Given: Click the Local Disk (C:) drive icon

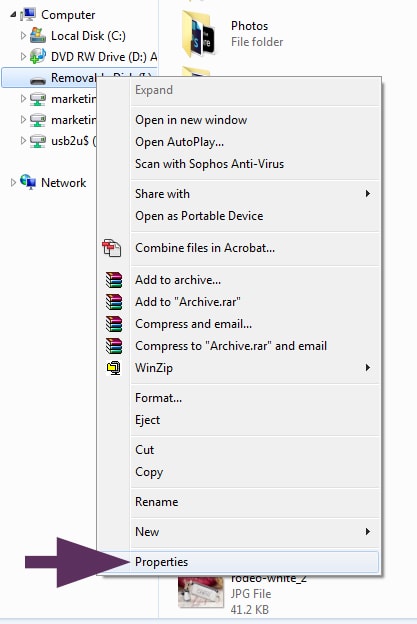Looking at the screenshot, I should [x=38, y=35].
